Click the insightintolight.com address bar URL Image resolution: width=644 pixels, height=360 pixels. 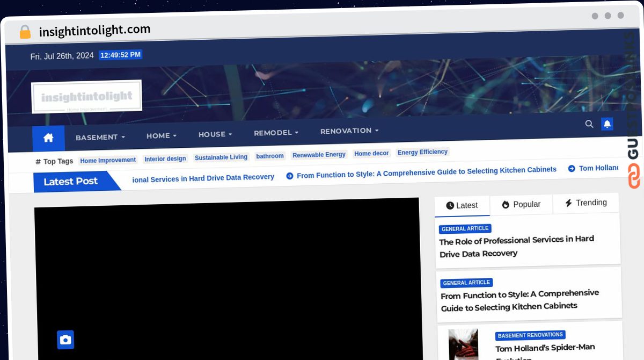click(95, 31)
